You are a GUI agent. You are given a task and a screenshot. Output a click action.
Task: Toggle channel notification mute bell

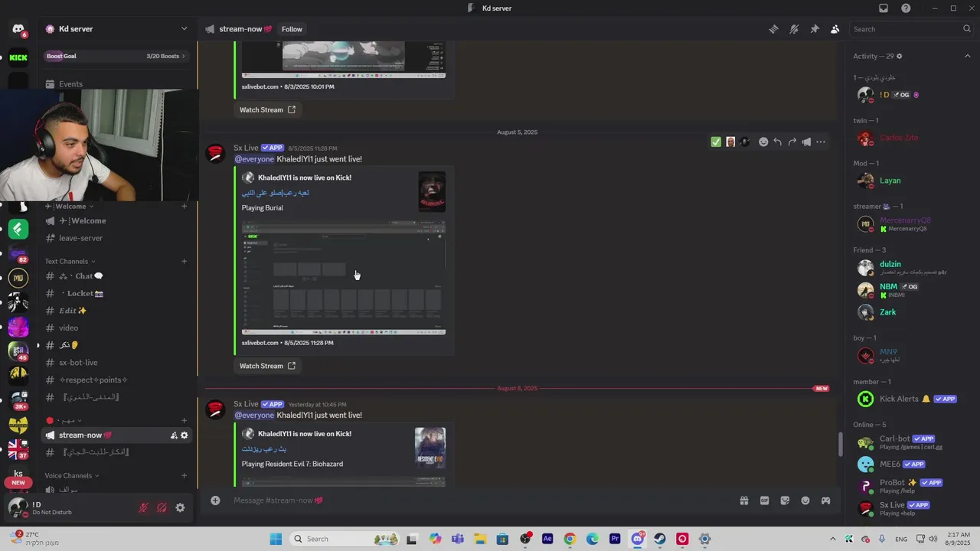[x=794, y=29]
